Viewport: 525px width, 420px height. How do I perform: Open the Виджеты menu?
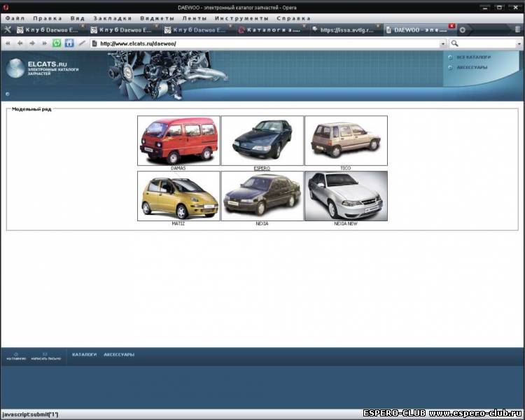(x=157, y=18)
